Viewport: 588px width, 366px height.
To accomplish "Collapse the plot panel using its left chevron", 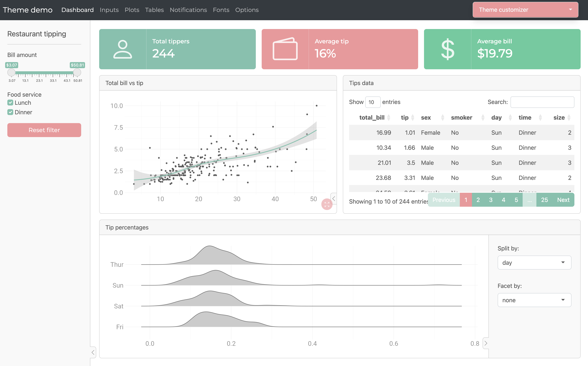I will 333,198.
